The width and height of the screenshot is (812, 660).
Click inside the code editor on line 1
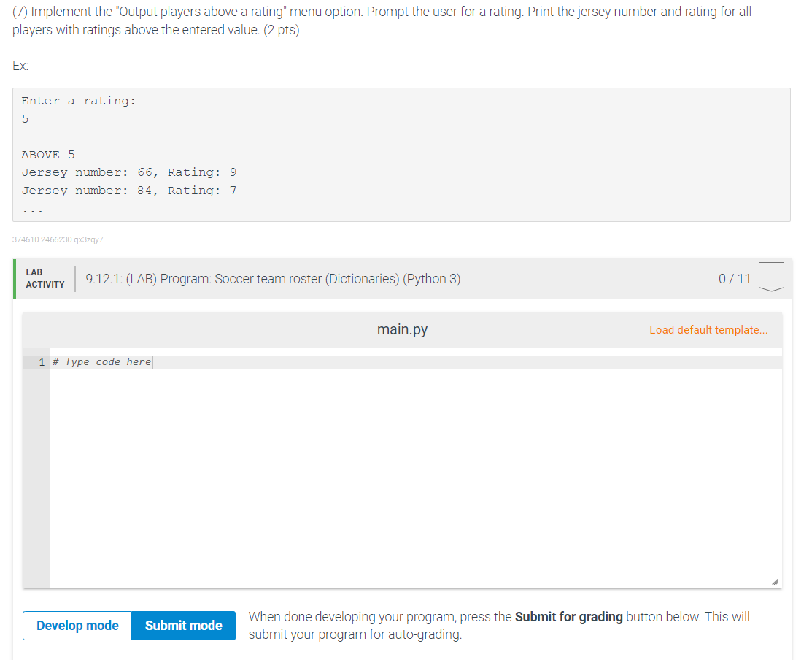(x=219, y=361)
